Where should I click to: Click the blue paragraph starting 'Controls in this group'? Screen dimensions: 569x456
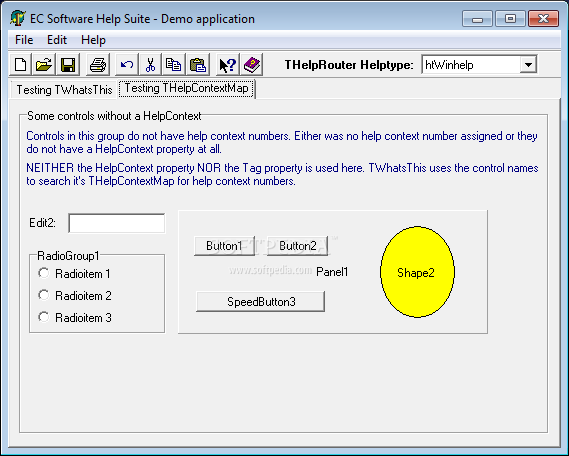coord(282,143)
